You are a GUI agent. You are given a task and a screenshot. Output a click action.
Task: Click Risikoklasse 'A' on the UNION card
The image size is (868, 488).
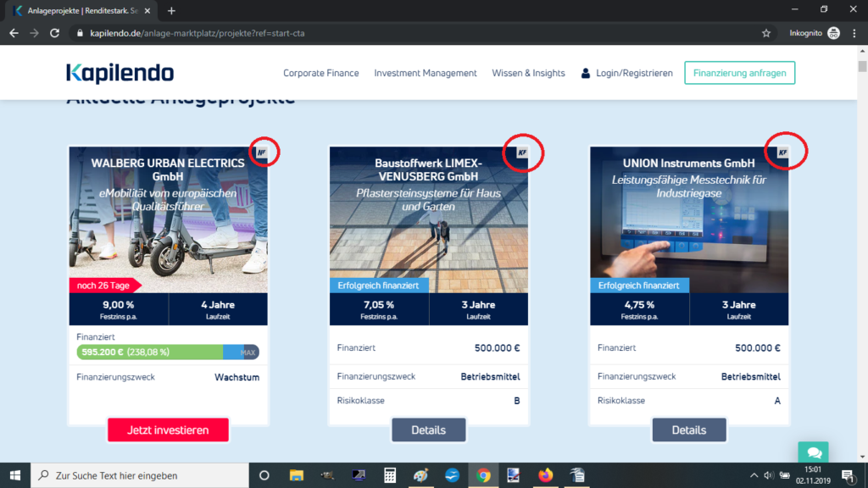click(x=777, y=401)
